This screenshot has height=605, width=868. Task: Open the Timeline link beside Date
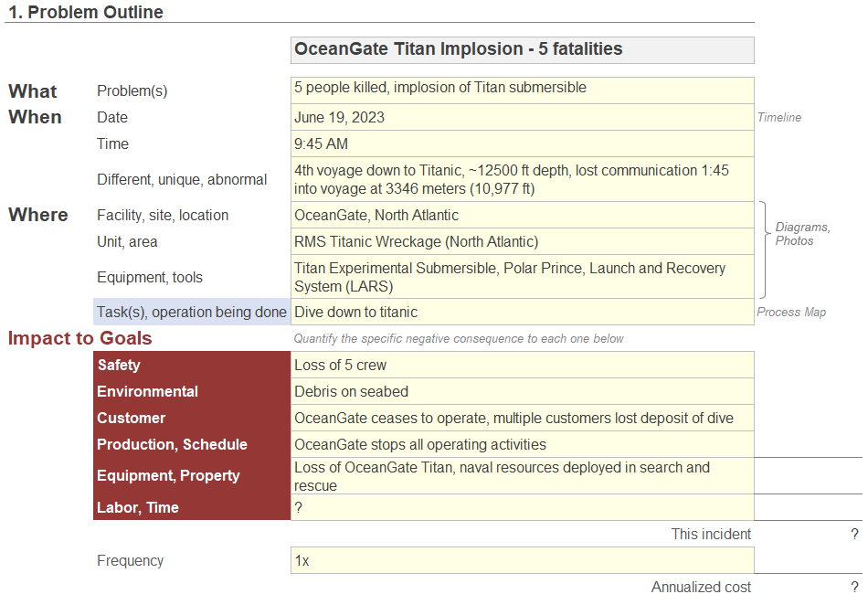(x=778, y=117)
